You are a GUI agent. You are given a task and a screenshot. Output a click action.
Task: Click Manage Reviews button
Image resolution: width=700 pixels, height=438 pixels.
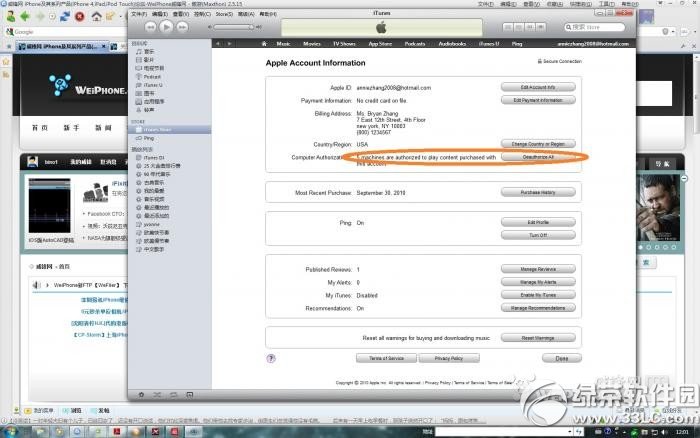(538, 269)
